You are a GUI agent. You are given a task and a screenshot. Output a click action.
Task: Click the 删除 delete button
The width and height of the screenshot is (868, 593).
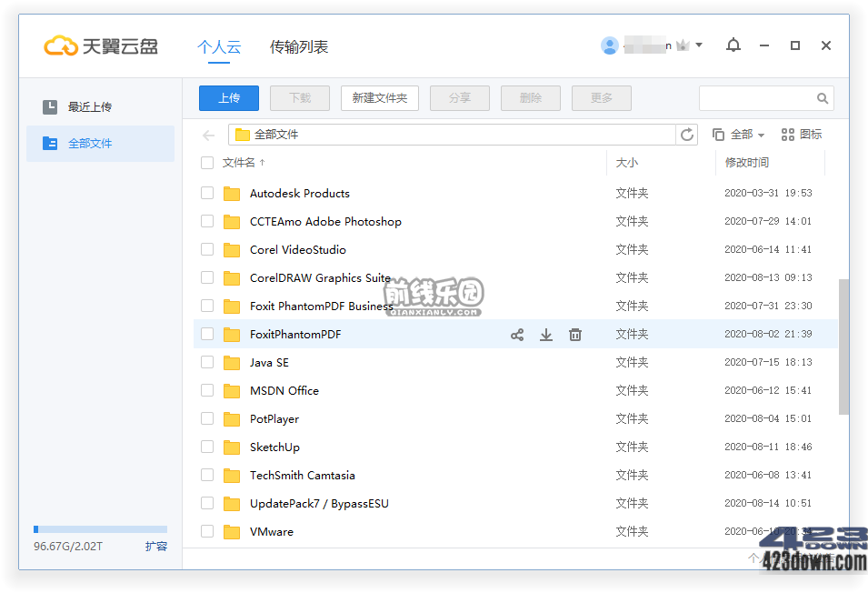coord(530,98)
